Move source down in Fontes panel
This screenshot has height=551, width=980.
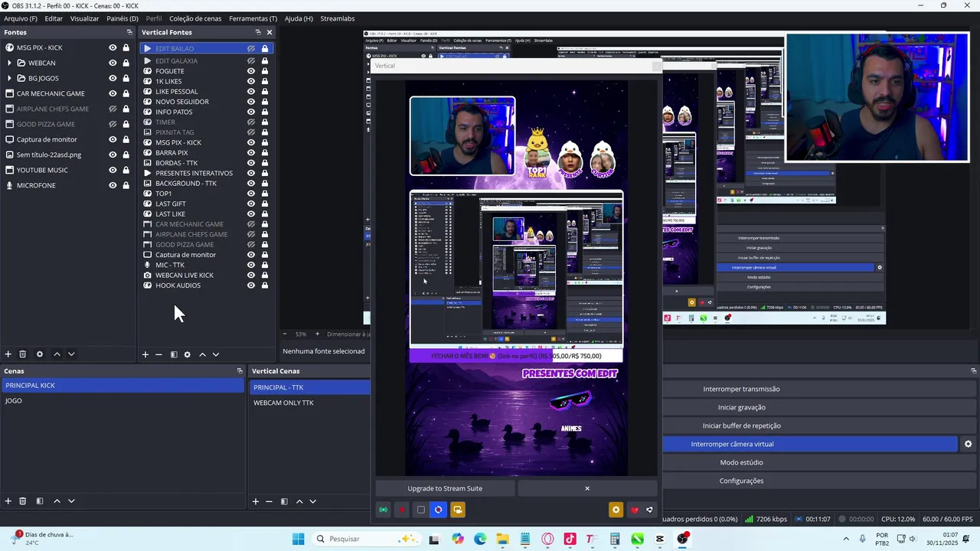point(71,354)
